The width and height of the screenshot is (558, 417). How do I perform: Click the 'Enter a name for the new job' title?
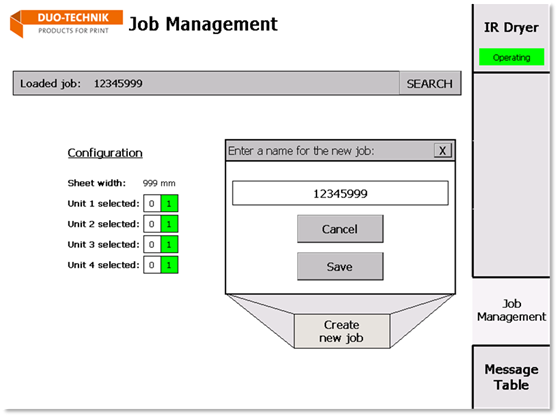(301, 151)
